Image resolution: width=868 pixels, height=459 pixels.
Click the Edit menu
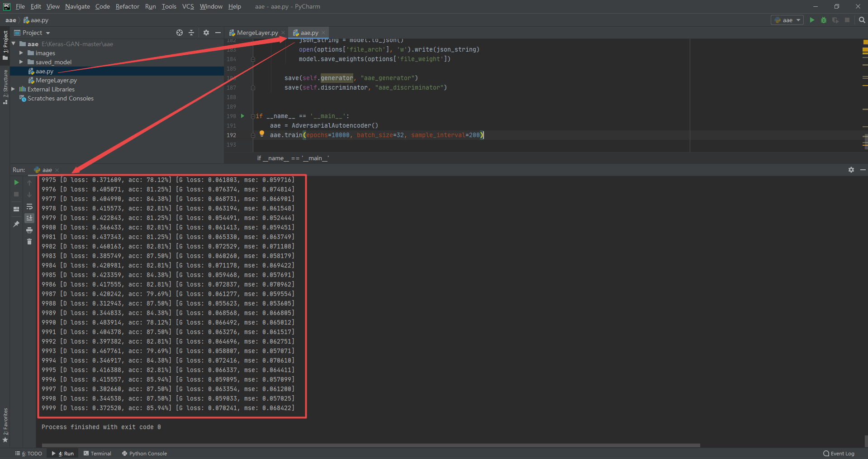(36, 6)
